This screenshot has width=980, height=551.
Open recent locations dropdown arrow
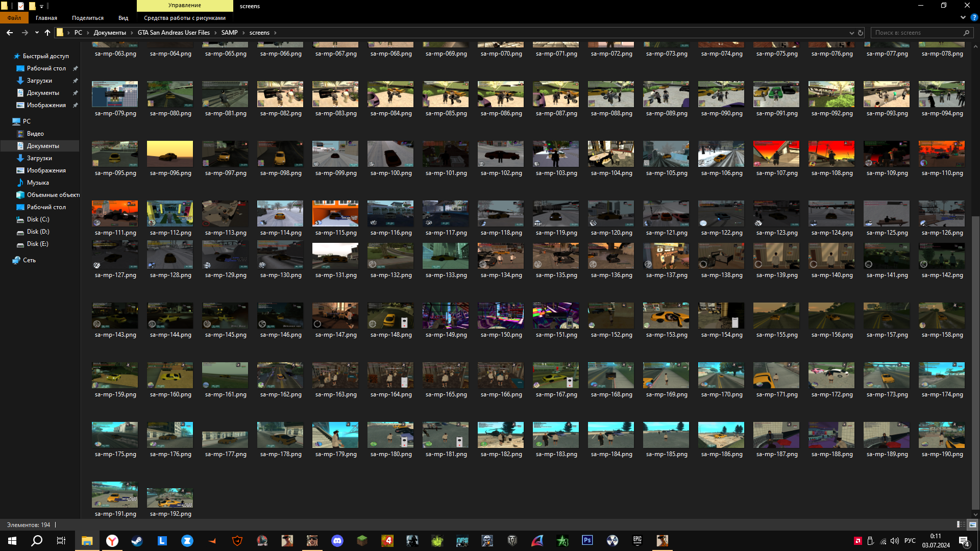pos(37,33)
